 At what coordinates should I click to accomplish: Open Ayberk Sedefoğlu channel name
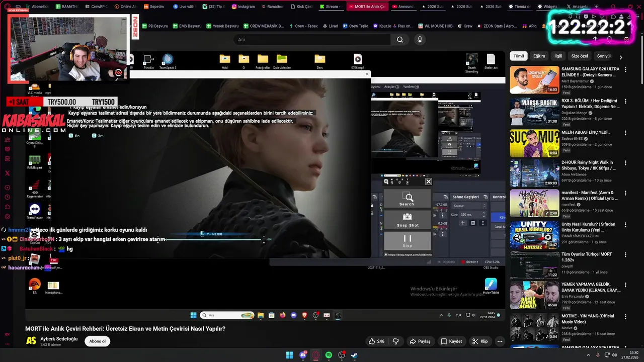click(x=59, y=339)
